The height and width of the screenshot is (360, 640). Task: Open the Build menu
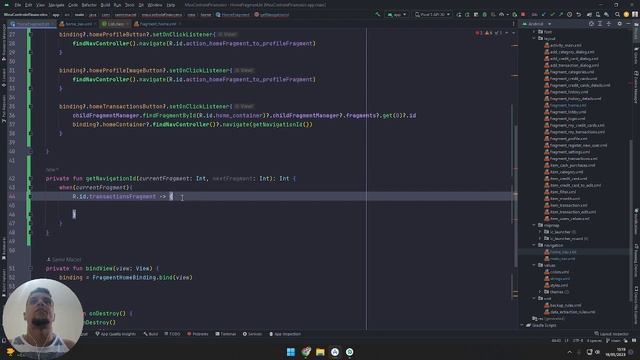pos(105,5)
